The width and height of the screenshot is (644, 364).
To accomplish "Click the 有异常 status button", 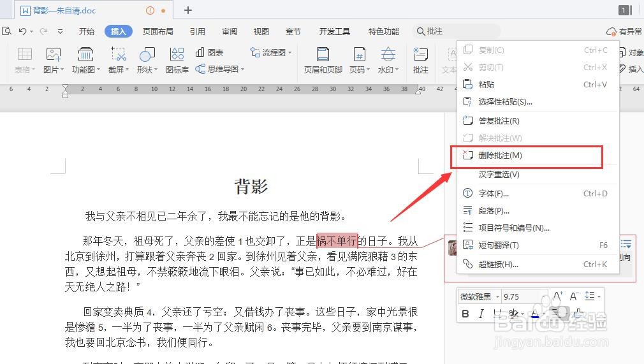I will pyautogui.click(x=624, y=31).
